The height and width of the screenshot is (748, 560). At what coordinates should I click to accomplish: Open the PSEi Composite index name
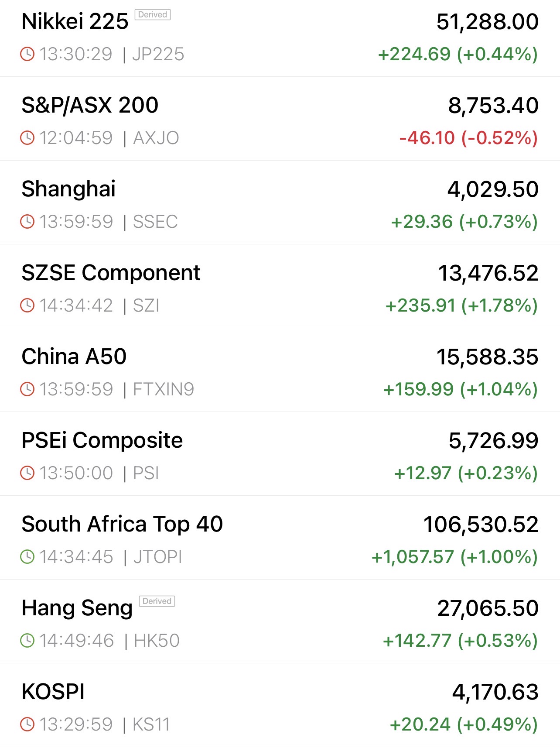tap(102, 440)
